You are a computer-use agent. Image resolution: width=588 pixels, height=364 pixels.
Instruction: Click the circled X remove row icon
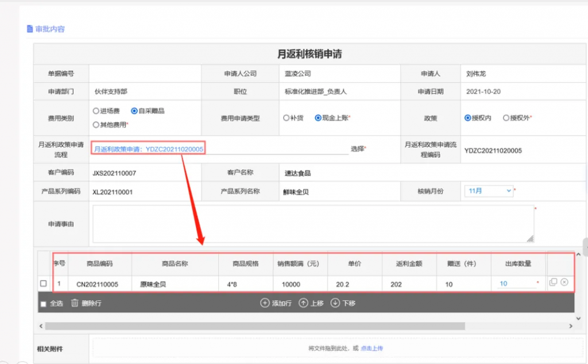click(x=564, y=282)
